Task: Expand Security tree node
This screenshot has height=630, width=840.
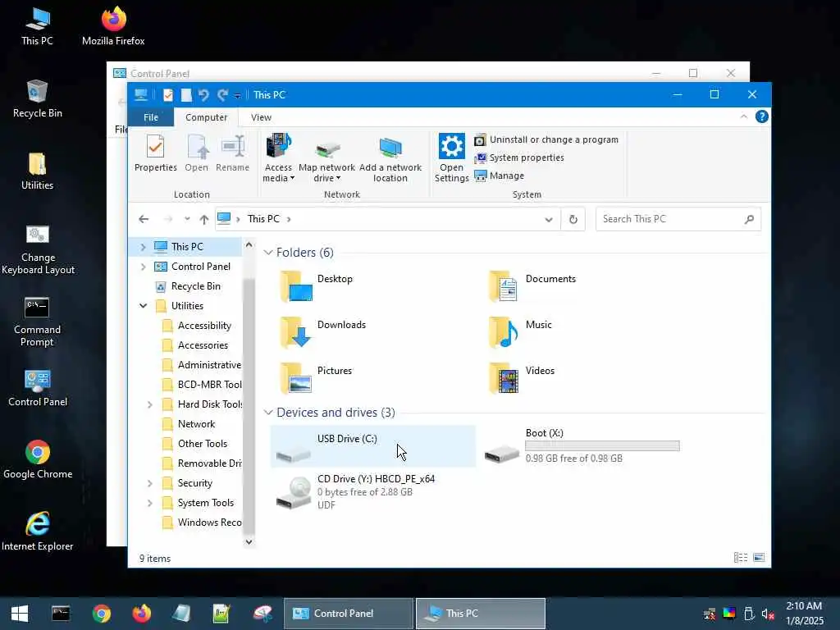Action: [x=150, y=483]
